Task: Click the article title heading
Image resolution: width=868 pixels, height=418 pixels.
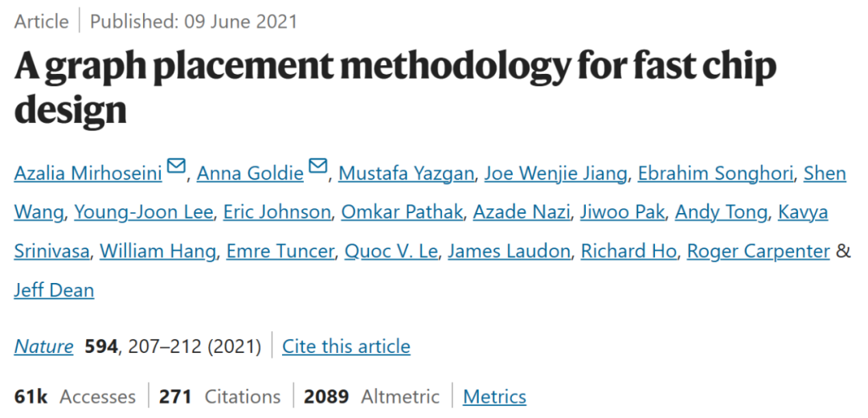Action: point(395,88)
